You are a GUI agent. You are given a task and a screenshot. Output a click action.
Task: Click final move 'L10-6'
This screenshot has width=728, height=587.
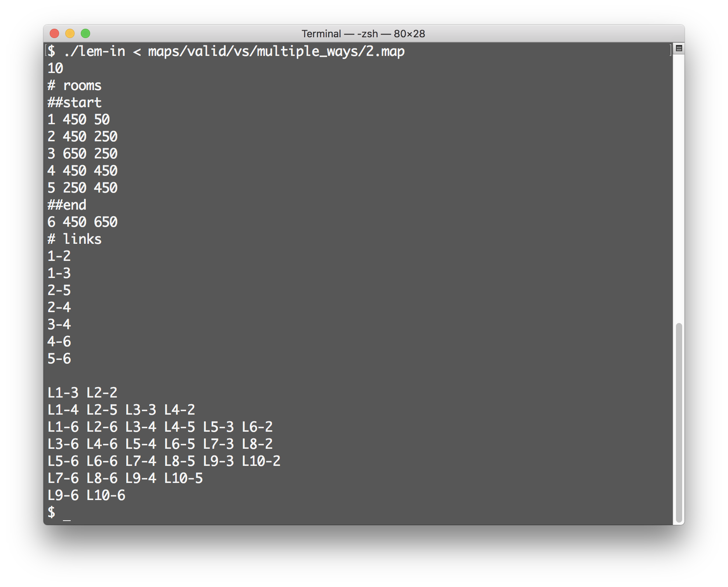click(x=106, y=495)
